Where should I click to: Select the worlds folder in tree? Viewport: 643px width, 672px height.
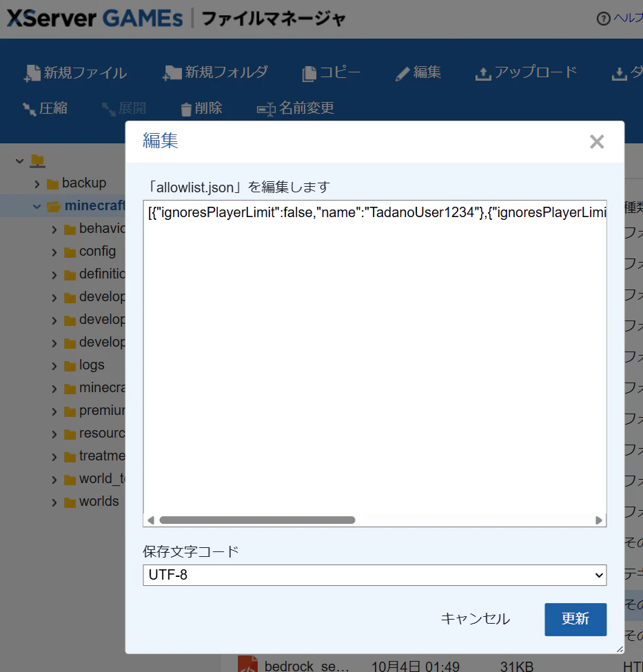pyautogui.click(x=99, y=501)
